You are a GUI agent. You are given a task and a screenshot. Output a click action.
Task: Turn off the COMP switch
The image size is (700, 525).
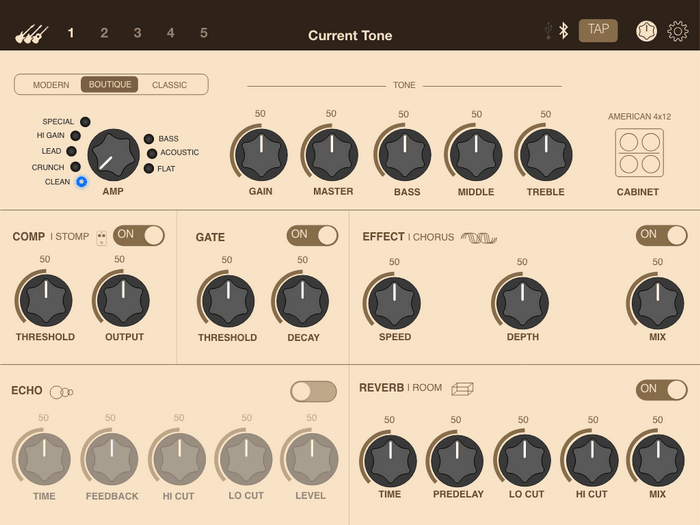click(x=139, y=235)
